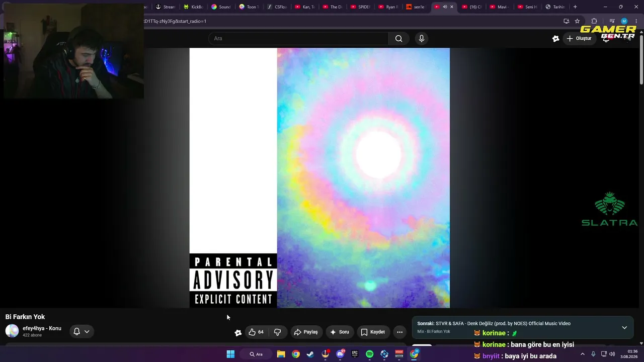Image resolution: width=644 pixels, height=362 pixels.
Task: Open Epic Games Launcher from taskbar
Action: [x=355, y=354]
